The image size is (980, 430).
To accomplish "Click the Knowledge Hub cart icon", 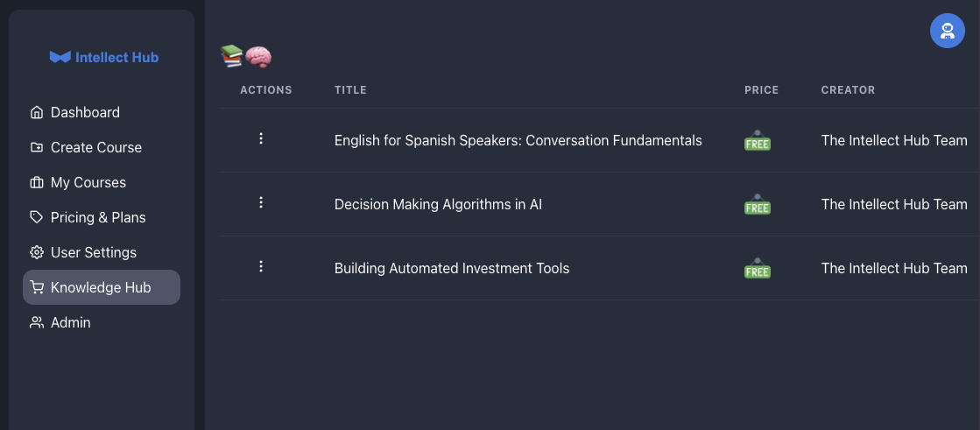I will (x=37, y=287).
